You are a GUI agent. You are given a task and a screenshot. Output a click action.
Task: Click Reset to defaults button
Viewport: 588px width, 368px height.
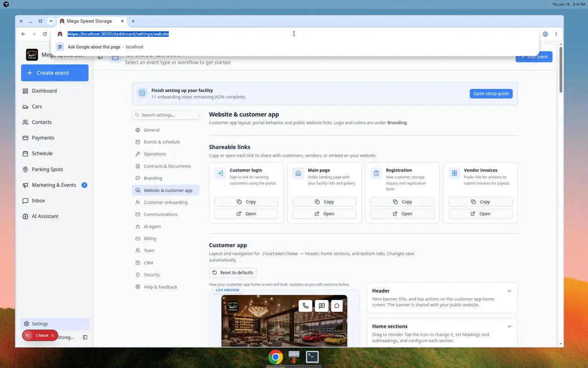click(x=233, y=273)
